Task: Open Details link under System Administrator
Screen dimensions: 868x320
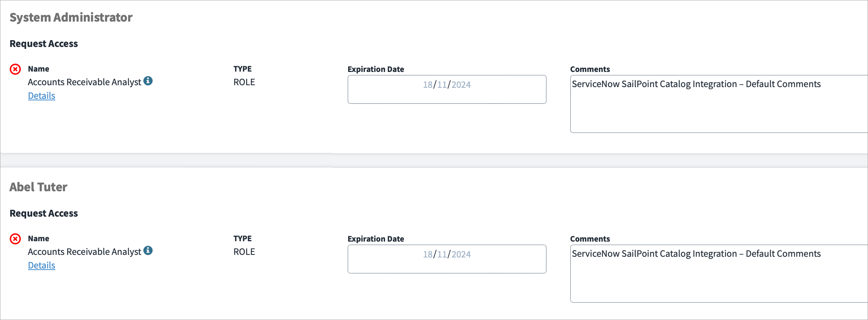Action: coord(42,96)
